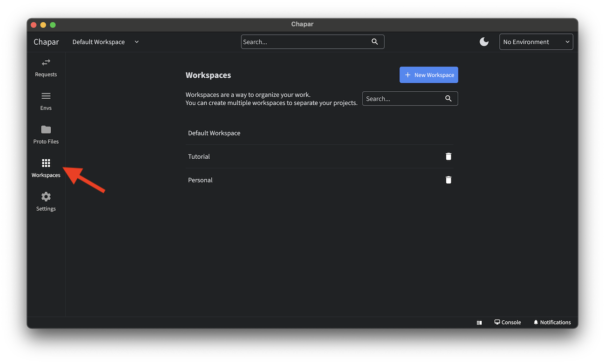
Task: Select the Personal workspace
Action: coord(200,180)
